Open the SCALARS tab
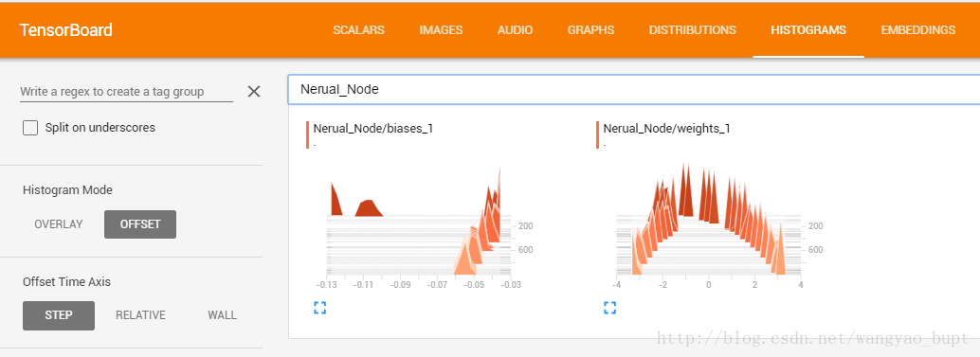Image resolution: width=980 pixels, height=357 pixels. (x=359, y=30)
